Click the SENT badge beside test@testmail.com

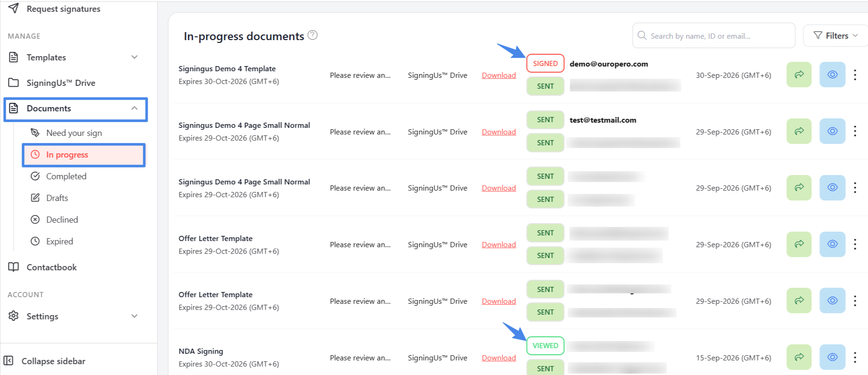(x=546, y=120)
